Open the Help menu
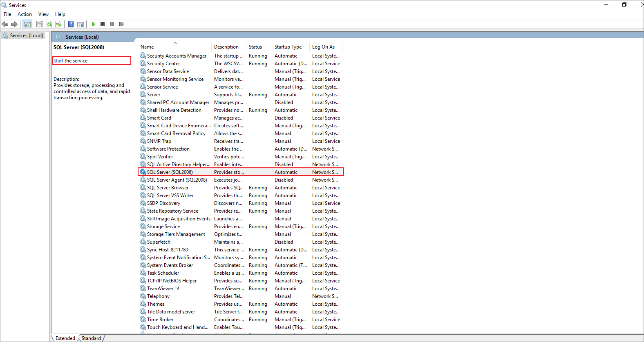 (x=60, y=14)
